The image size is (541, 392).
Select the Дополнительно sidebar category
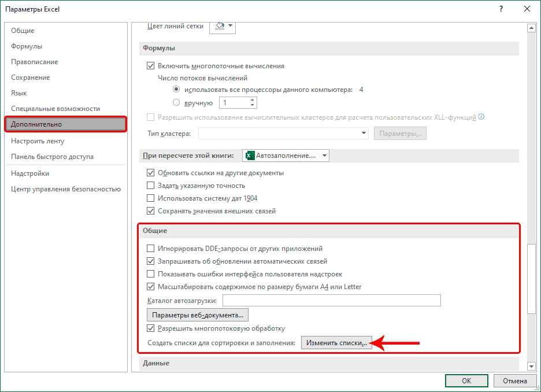(x=65, y=124)
